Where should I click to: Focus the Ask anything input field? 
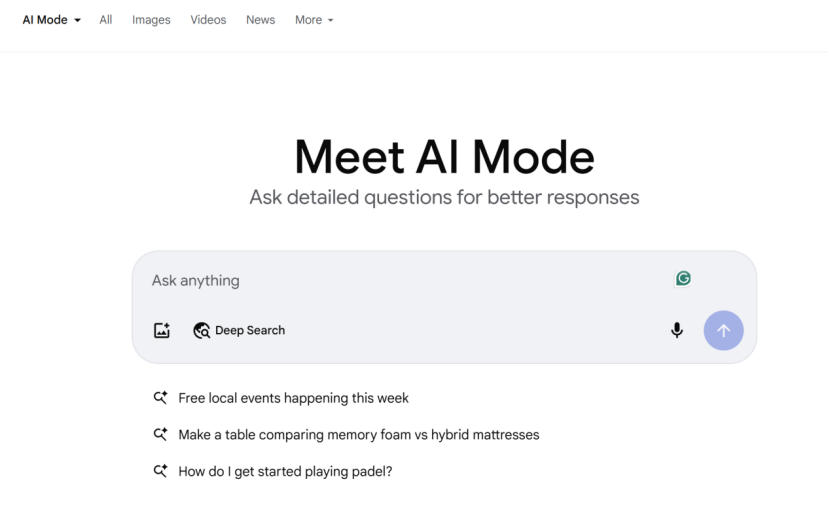(400, 281)
